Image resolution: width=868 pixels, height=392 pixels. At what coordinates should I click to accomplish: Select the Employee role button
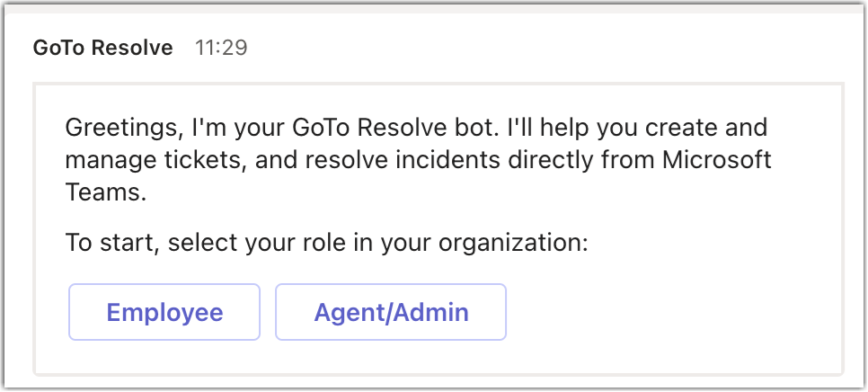164,312
